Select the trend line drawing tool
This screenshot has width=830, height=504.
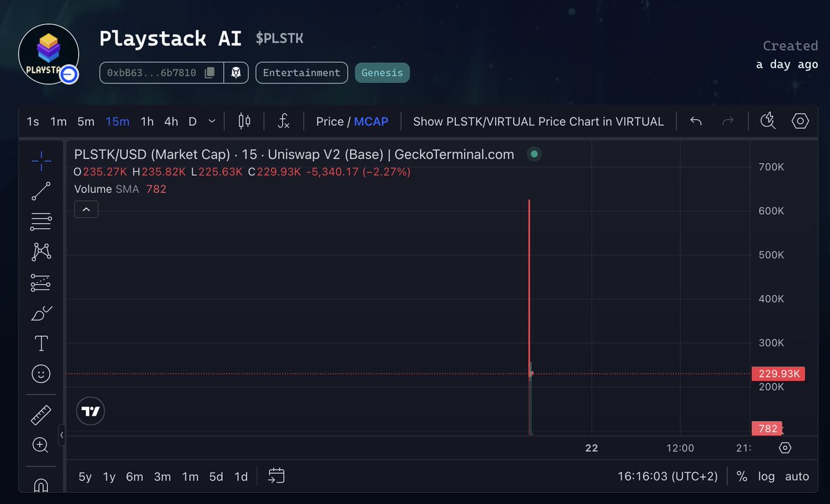pyautogui.click(x=41, y=191)
